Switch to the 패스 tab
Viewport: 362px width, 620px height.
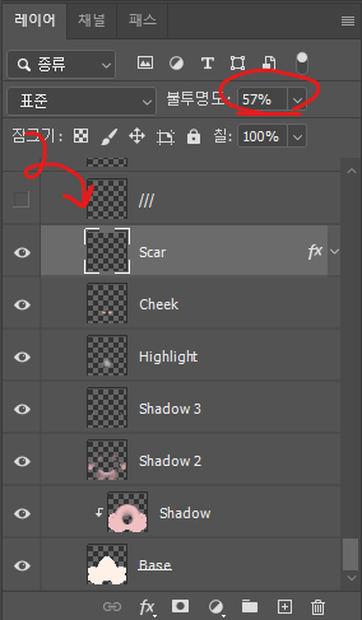tap(142, 20)
